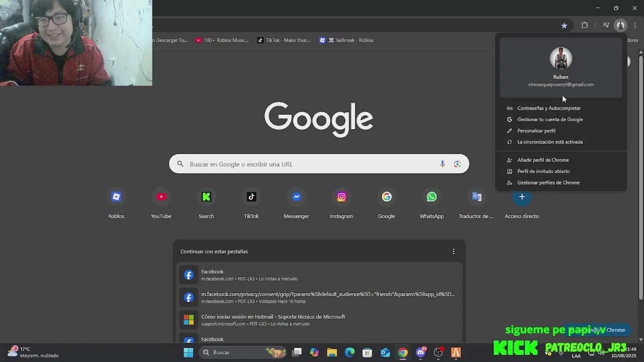Image resolution: width=644 pixels, height=362 pixels.
Task: Click the Google Lens image search icon
Action: point(457,164)
